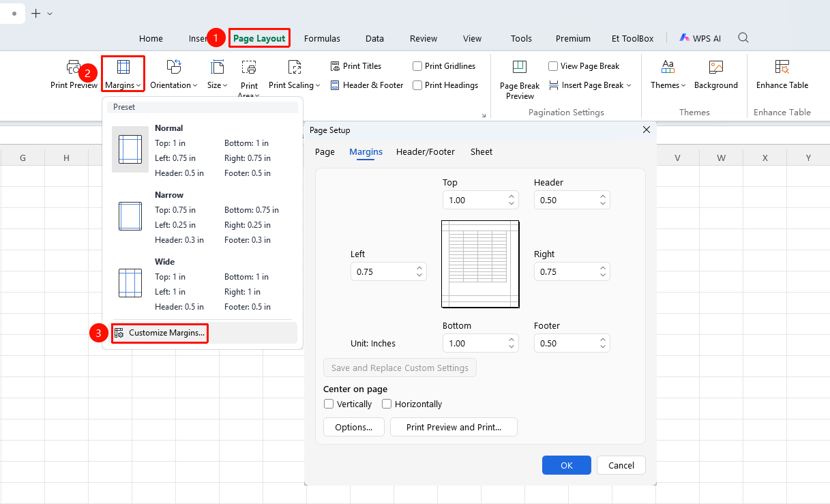Open Print Titles settings
The height and width of the screenshot is (504, 830).
click(356, 66)
